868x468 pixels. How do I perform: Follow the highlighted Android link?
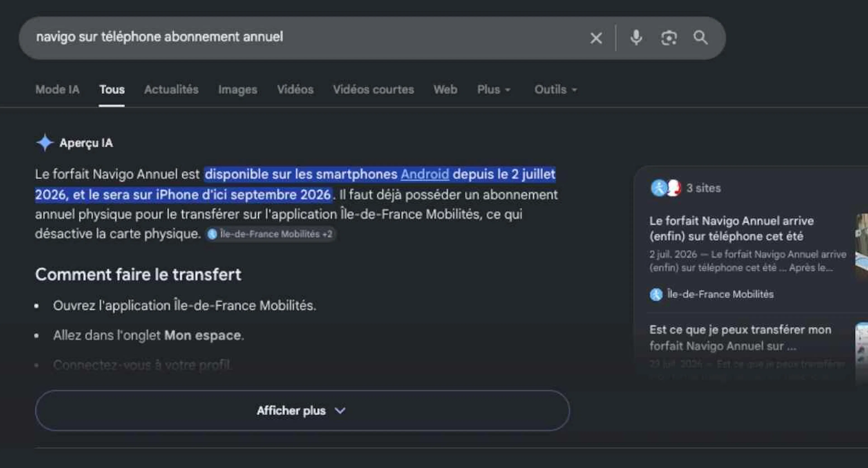tap(425, 174)
